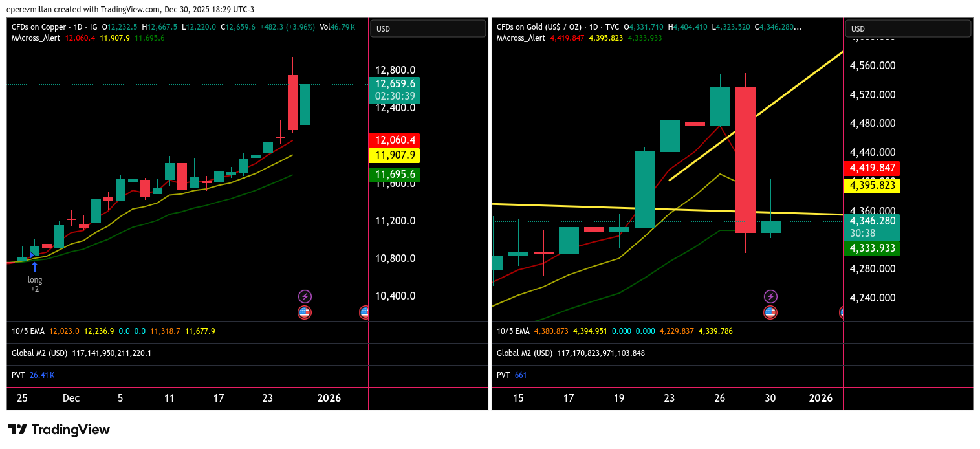The width and height of the screenshot is (980, 449).
Task: Select the Global M2 (USD) pane on Gold chart
Action: [525, 353]
